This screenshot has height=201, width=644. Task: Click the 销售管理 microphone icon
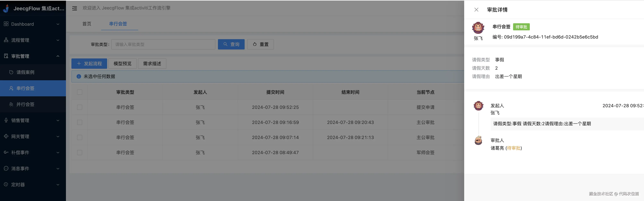[x=6, y=120]
